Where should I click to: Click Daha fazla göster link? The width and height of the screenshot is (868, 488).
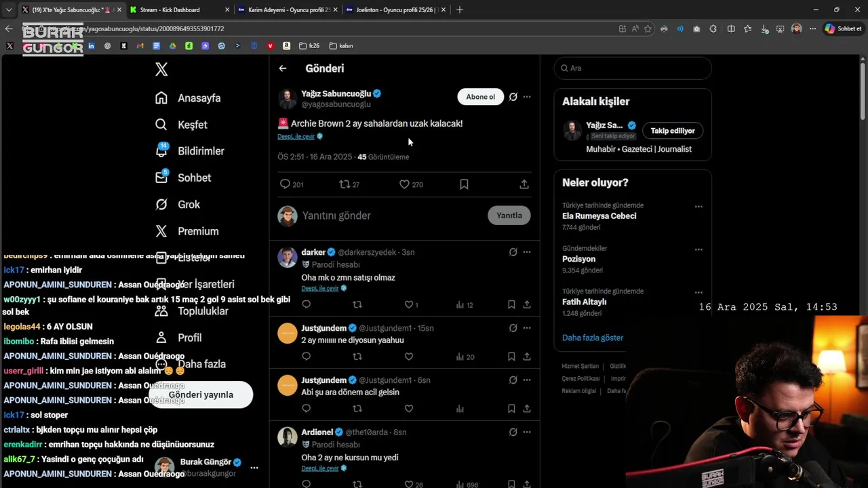(x=593, y=338)
